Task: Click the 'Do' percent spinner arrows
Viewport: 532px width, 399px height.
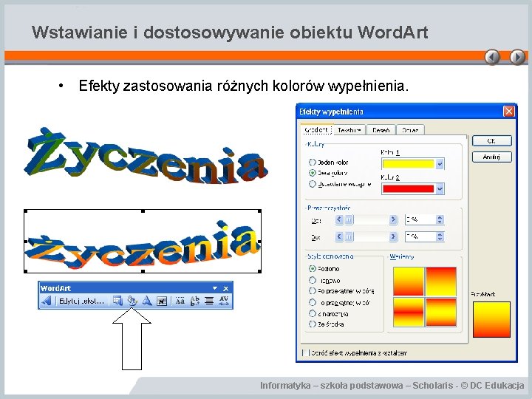Action: (440, 236)
